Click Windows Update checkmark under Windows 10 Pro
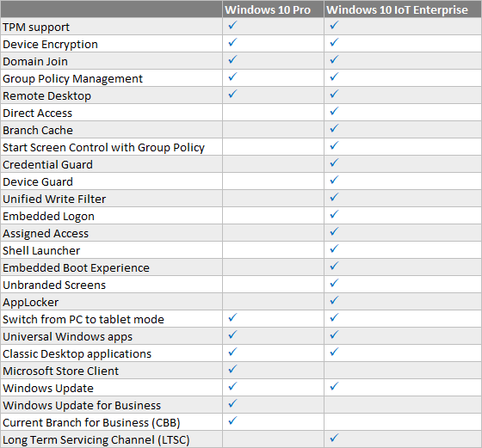This screenshot has height=448, width=482. (x=232, y=386)
